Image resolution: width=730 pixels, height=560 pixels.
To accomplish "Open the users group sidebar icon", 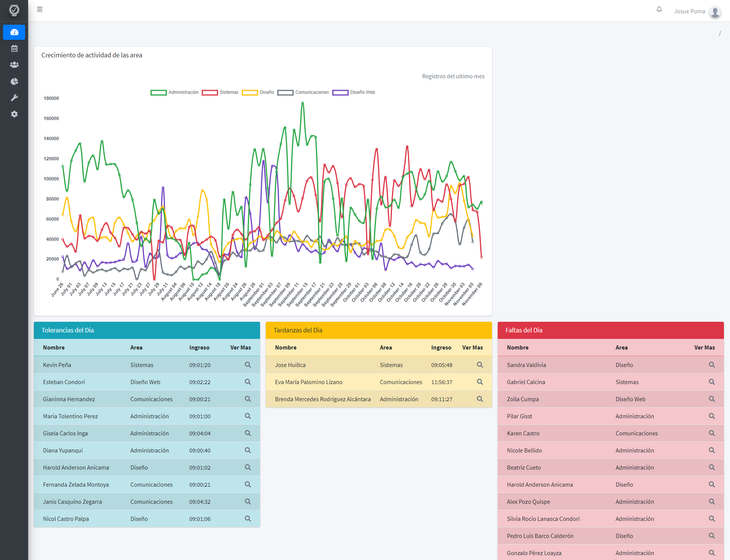I will 14,65.
